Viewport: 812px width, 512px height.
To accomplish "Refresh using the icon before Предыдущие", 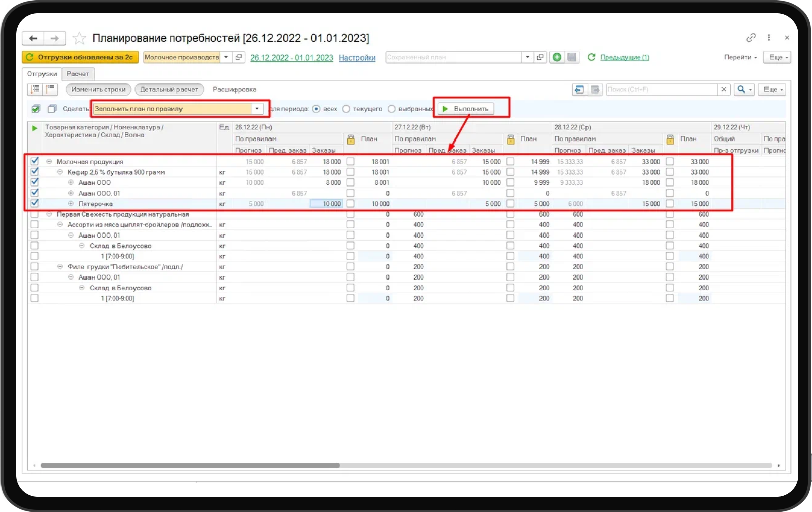I will click(x=591, y=57).
